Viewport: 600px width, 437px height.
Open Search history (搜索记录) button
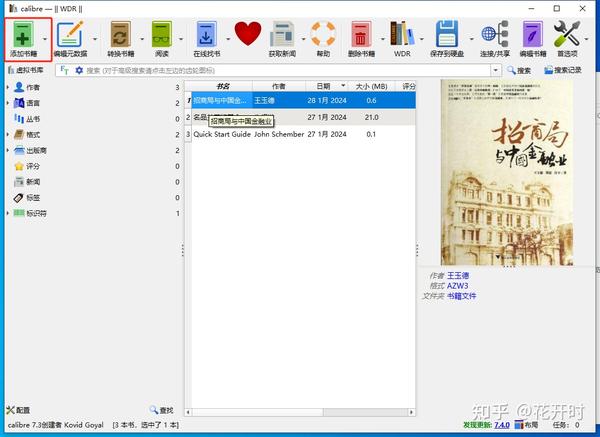[x=563, y=70]
